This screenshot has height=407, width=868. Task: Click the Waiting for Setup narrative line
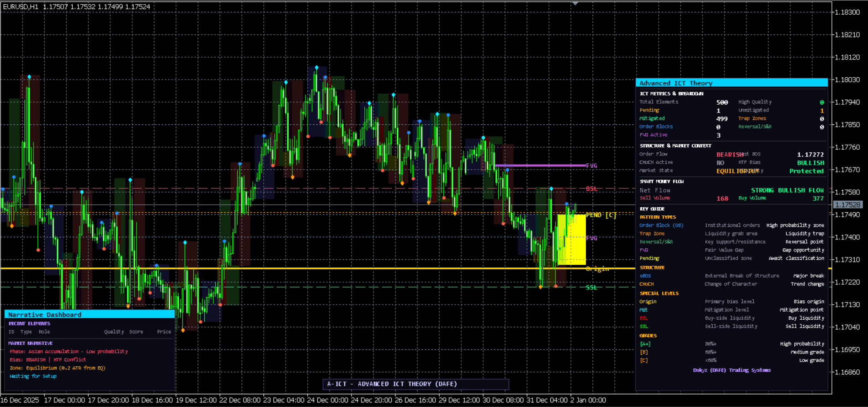(x=33, y=376)
